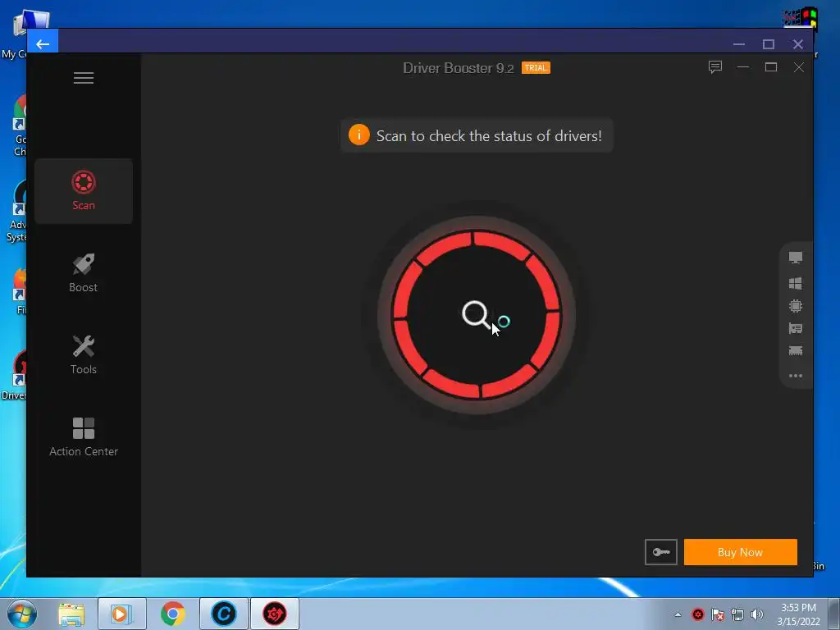The width and height of the screenshot is (840, 630).
Task: Click the processor chip info icon
Action: [x=796, y=306]
